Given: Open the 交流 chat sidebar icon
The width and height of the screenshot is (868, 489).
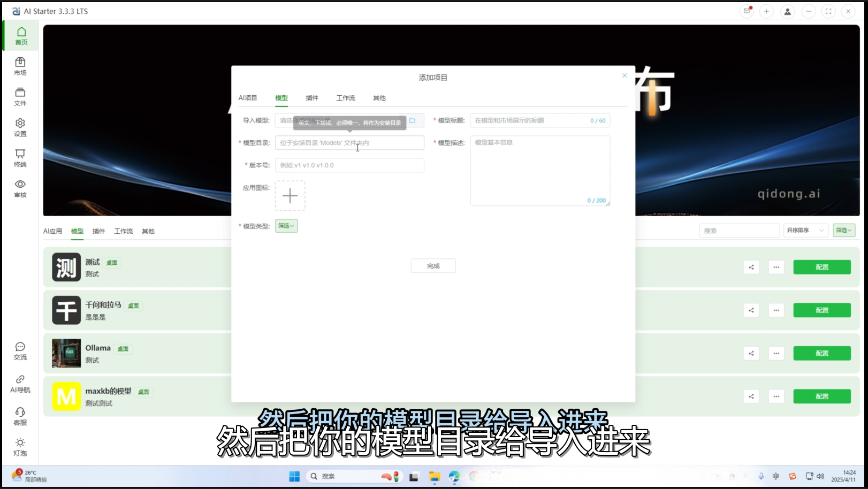Looking at the screenshot, I should point(20,351).
